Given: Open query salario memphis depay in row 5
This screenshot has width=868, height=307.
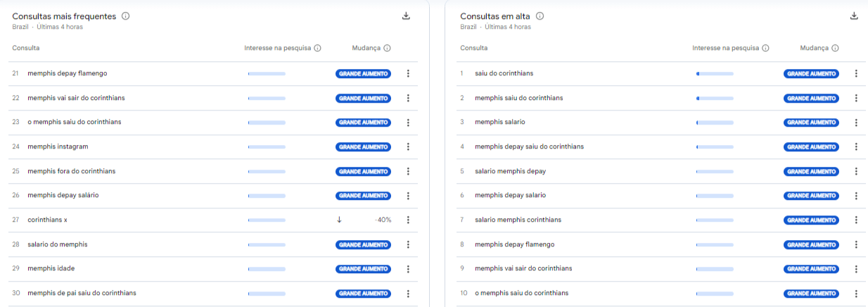Looking at the screenshot, I should pos(510,171).
